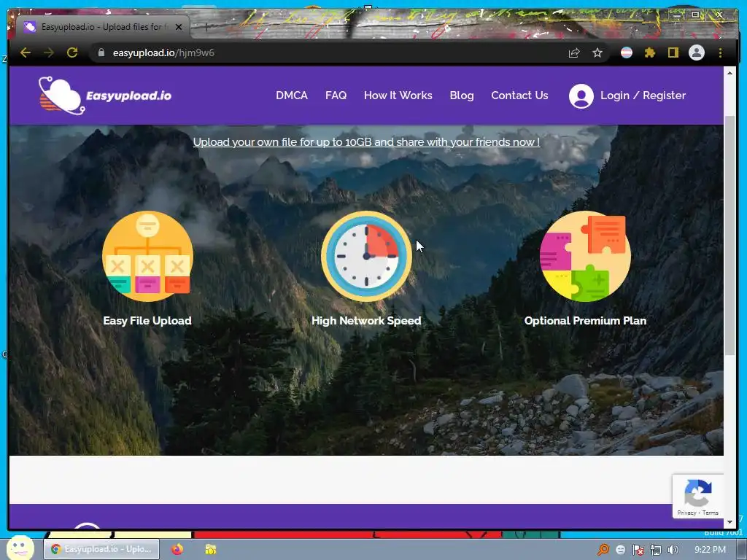
Task: Open the reCAPTCHA Privacy link
Action: (x=686, y=513)
